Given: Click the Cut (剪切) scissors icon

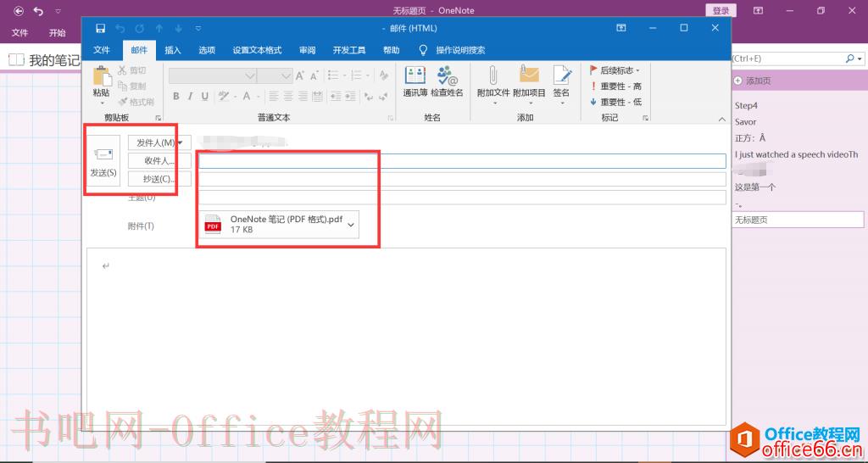Looking at the screenshot, I should pos(122,70).
